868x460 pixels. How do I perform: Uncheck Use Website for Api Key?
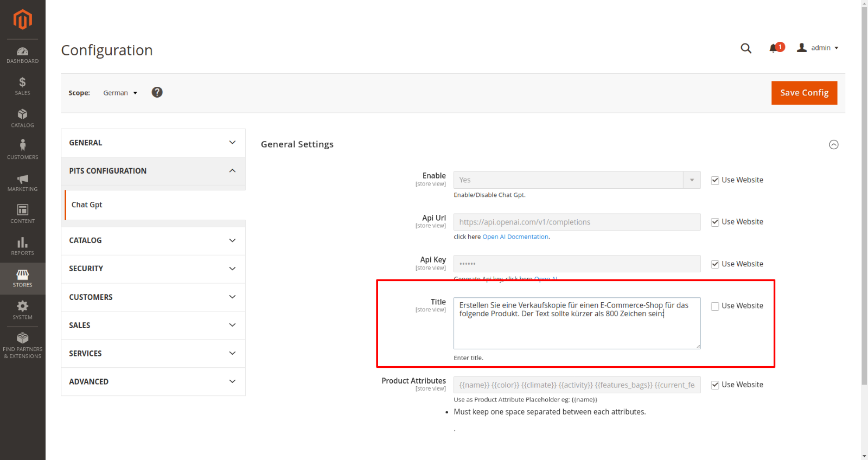(715, 264)
